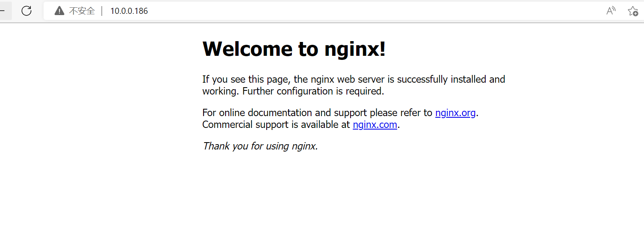
Task: Click the "Welcome to nginx!" heading
Action: [x=294, y=49]
